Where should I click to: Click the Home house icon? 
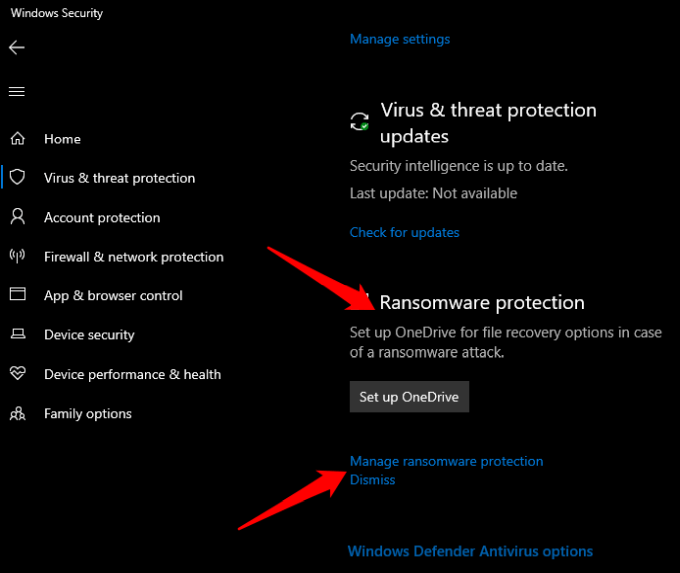[17, 139]
